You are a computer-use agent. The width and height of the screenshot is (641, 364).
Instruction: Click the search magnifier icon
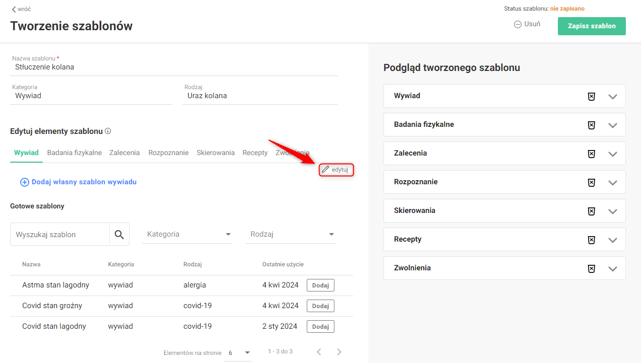pyautogui.click(x=119, y=235)
